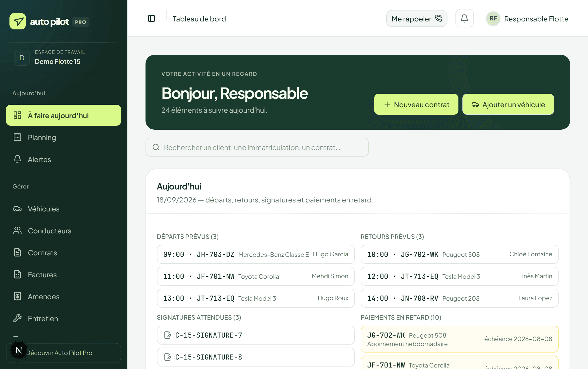Viewport: 588px width, 369px height.
Task: Click the Alertes bell icon in sidebar
Action: pos(17,159)
